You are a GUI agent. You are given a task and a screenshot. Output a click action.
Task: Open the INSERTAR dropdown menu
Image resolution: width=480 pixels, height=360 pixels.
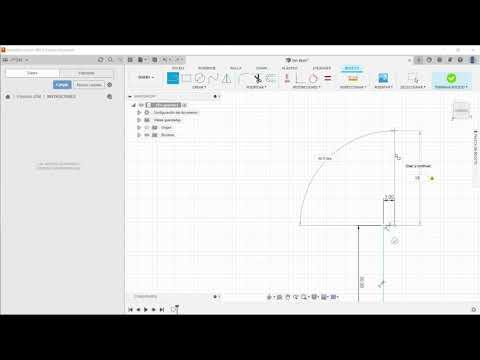[x=383, y=87]
